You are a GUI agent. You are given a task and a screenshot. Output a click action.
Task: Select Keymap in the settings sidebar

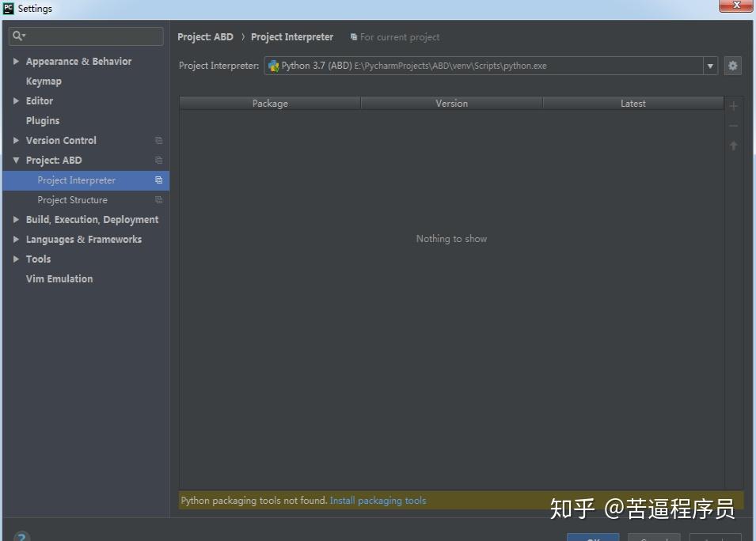[x=44, y=81]
